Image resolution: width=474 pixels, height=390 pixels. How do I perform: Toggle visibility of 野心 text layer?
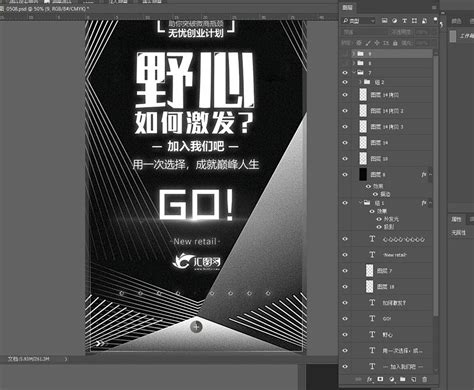pyautogui.click(x=345, y=334)
